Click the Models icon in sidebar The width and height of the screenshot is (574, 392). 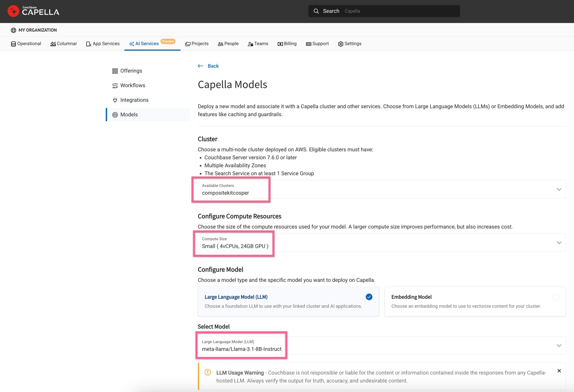pyautogui.click(x=115, y=115)
